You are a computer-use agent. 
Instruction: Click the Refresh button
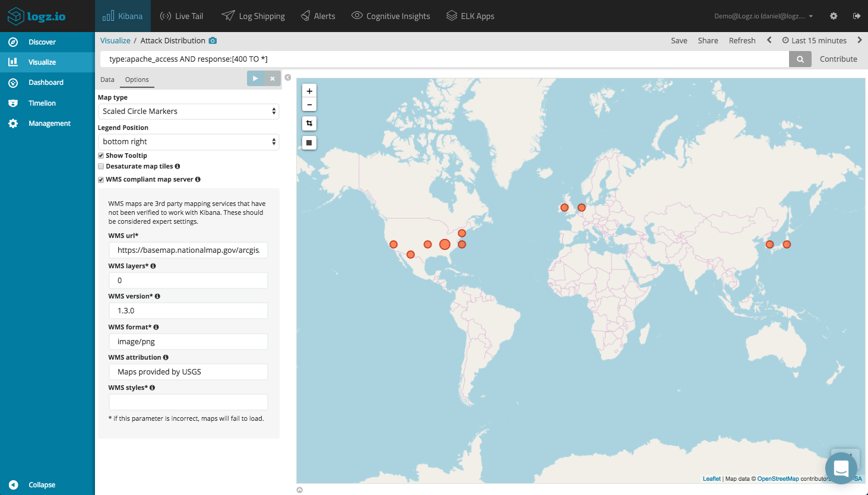(x=742, y=40)
